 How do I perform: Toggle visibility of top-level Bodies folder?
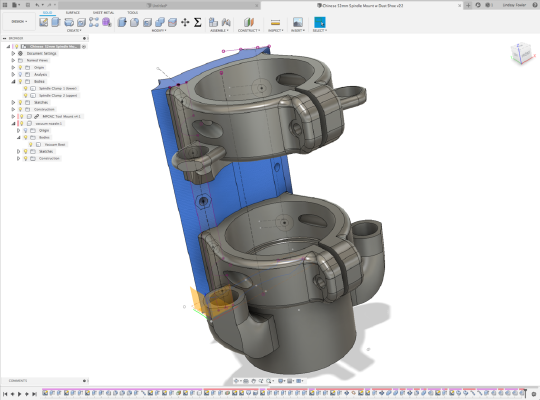point(20,82)
